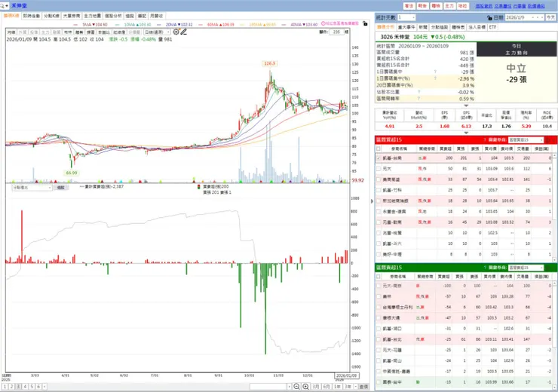The height and width of the screenshot is (392, 558).
Task: Open help icon in green 區間賣超15 header
Action: 485,268
